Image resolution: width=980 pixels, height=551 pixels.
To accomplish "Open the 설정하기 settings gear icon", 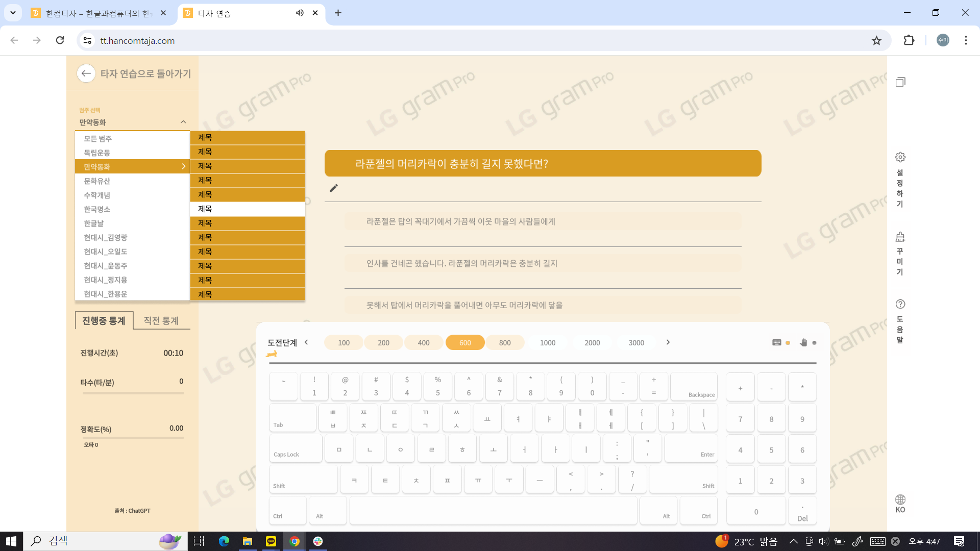I will [900, 157].
